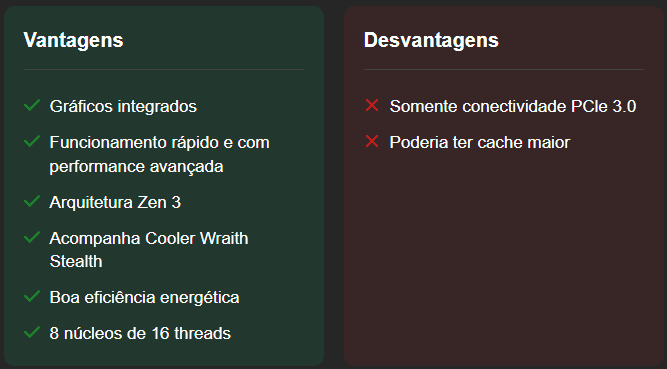Select the Gráficos integrados text
This screenshot has height=369, width=667.
123,106
